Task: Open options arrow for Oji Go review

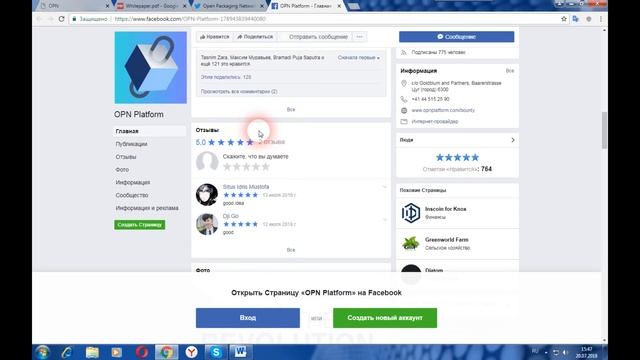Action: point(384,220)
